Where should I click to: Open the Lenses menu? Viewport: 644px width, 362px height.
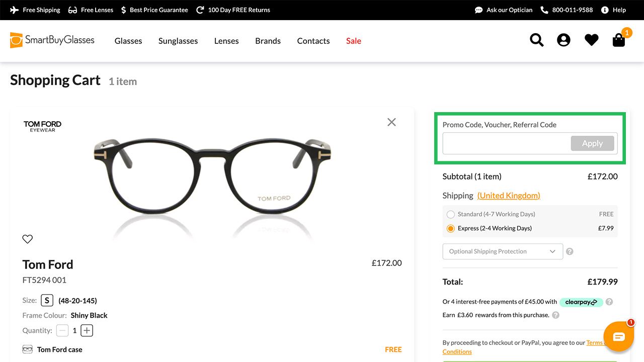click(226, 41)
